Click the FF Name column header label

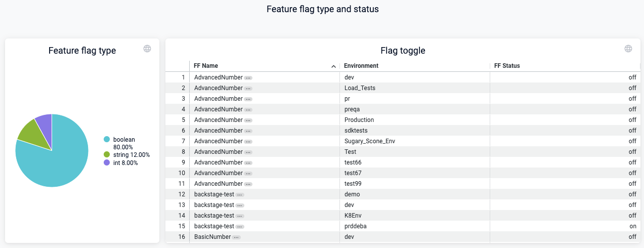pyautogui.click(x=206, y=66)
